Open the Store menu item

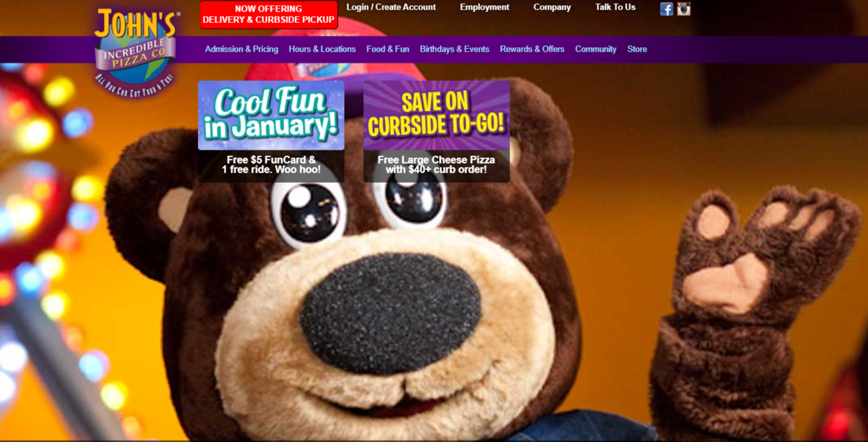coord(637,49)
